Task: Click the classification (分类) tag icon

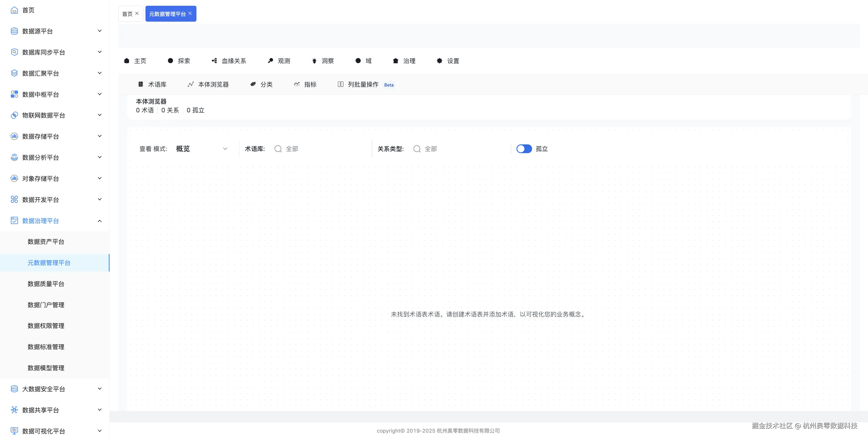Action: (253, 84)
